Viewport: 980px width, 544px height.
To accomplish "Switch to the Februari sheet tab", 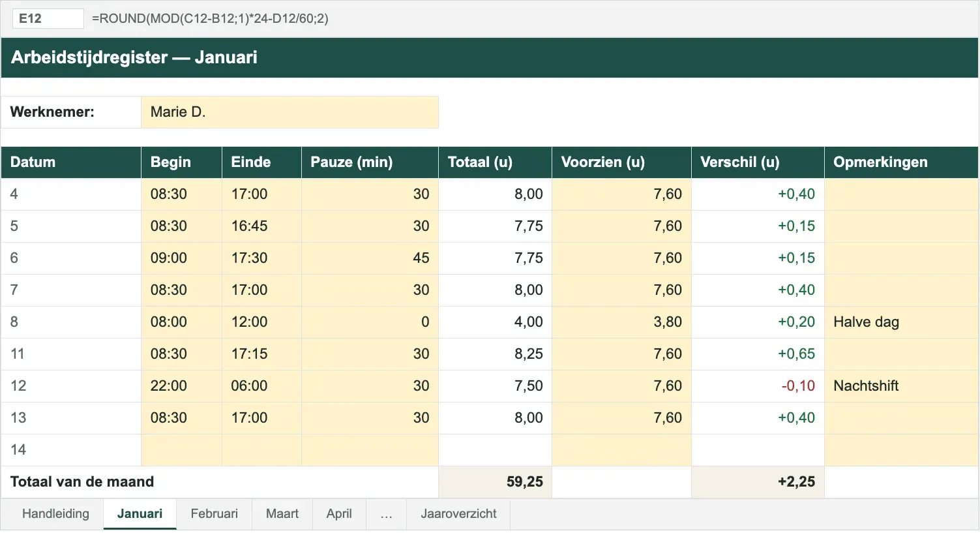I will coord(214,514).
